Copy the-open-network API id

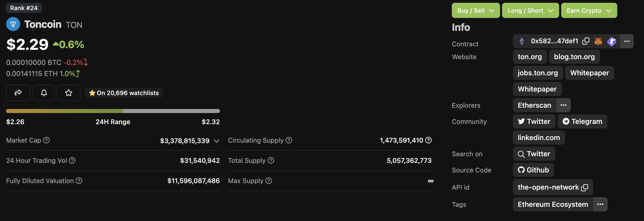coord(585,187)
